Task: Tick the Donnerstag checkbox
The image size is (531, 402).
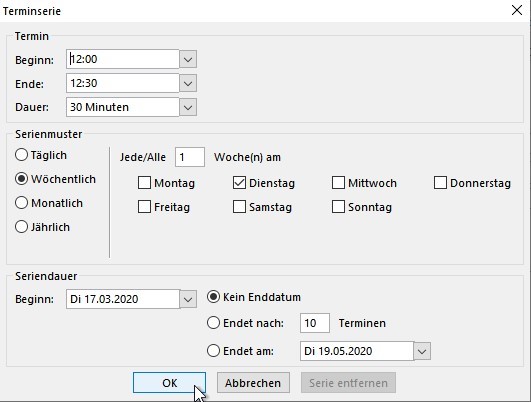Action: tap(440, 183)
